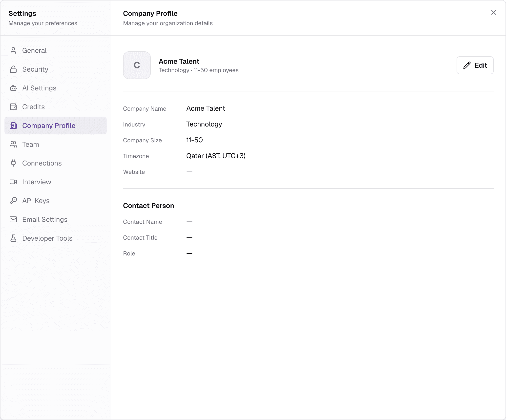506x420 pixels.
Task: Click the Connections plug icon
Action: [x=13, y=163]
